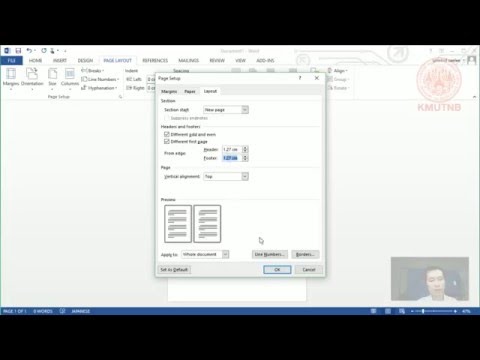Viewport: 480px width, 360px height.
Task: Open the ADD-INS ribbon tab
Action: coord(265,60)
